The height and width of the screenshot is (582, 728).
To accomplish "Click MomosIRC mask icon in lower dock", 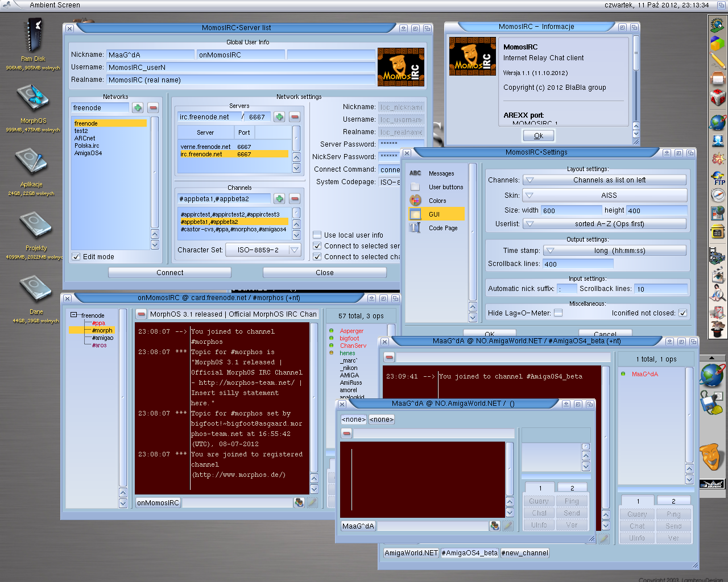I will pyautogui.click(x=711, y=456).
